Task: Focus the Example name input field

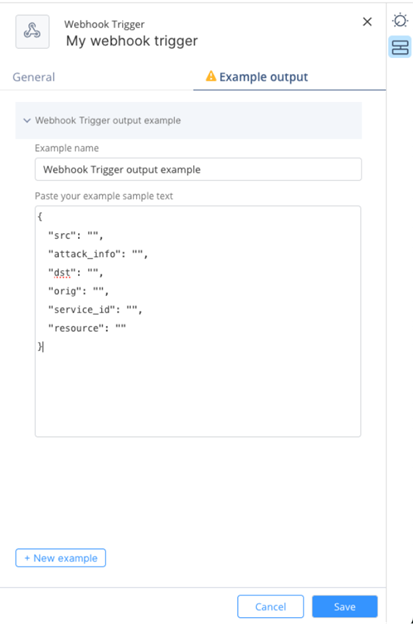Action: coord(198,170)
